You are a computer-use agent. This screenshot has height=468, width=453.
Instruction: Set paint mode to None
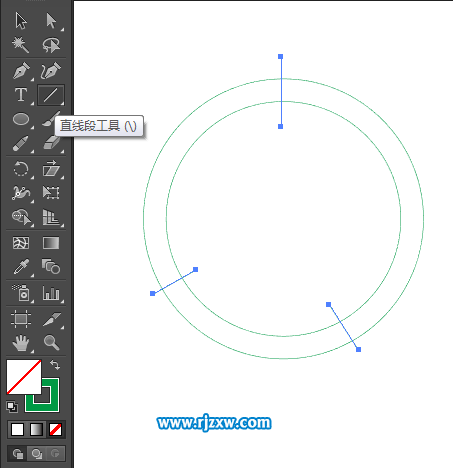tap(55, 430)
